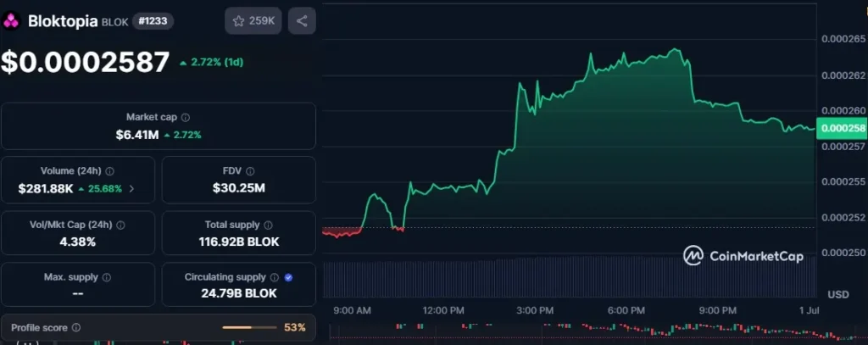Screen dimensions: 868x345
Task: Click the $0.0002587 price value
Action: [86, 62]
